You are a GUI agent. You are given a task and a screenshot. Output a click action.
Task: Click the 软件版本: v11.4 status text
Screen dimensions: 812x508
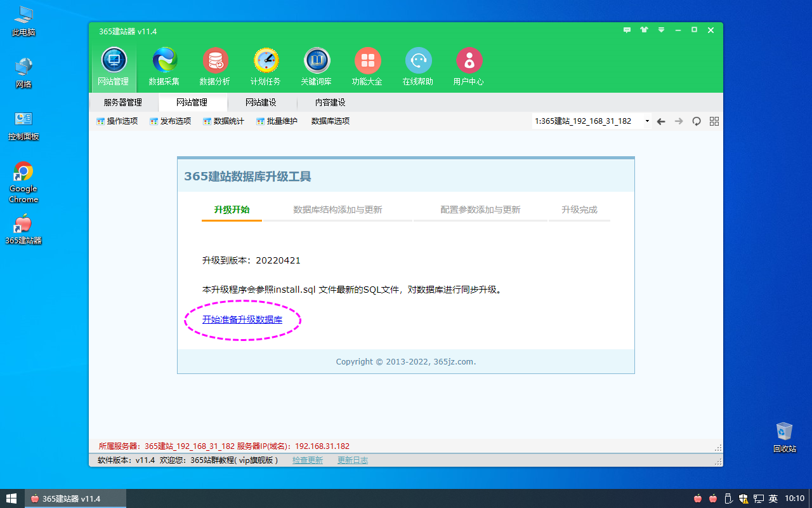tap(126, 460)
